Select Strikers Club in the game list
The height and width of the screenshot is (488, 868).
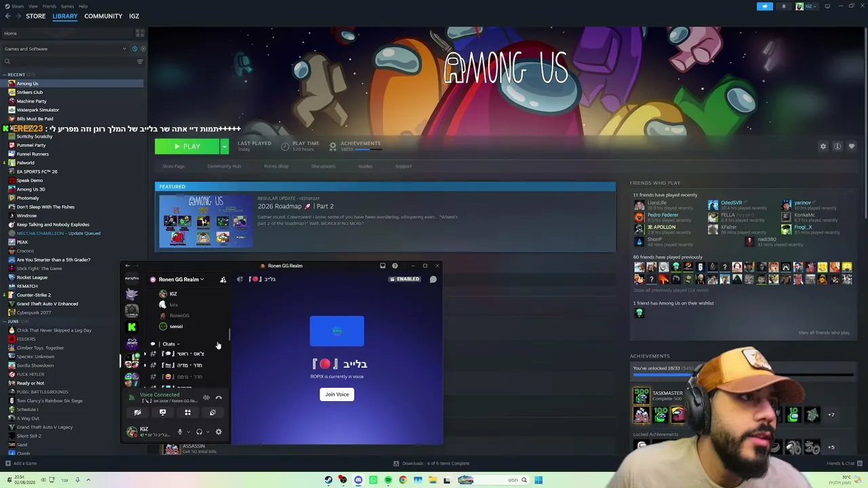(30, 92)
